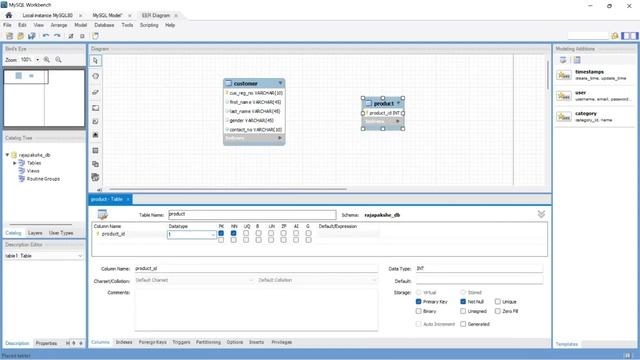Undo the last action in toolbar

[x=46, y=36]
